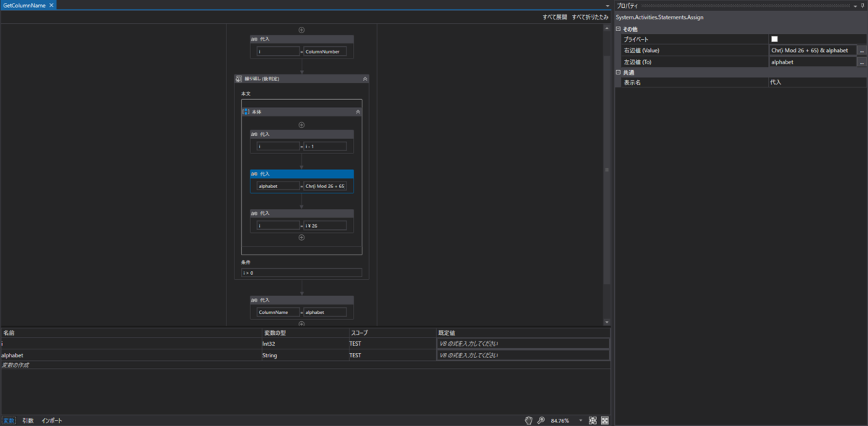Open the プロパティ panel options dropdown

tap(856, 5)
